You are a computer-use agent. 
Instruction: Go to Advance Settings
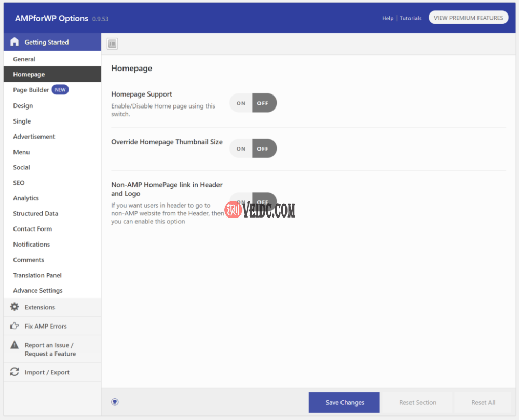pyautogui.click(x=52, y=290)
